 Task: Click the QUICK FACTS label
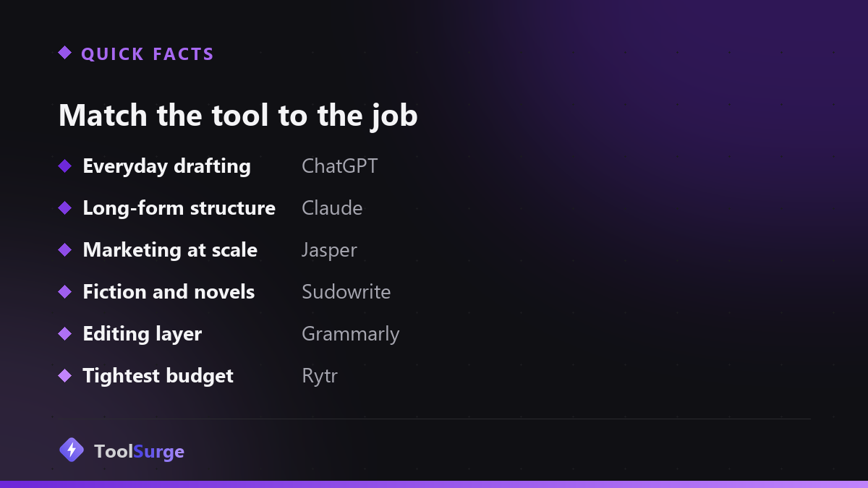[x=148, y=54]
